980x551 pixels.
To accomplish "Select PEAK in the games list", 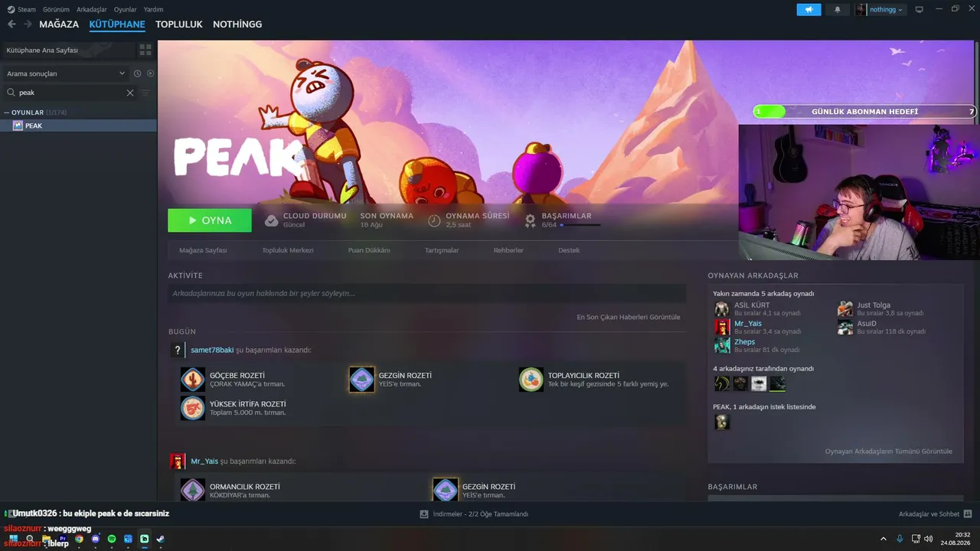I will 78,126.
